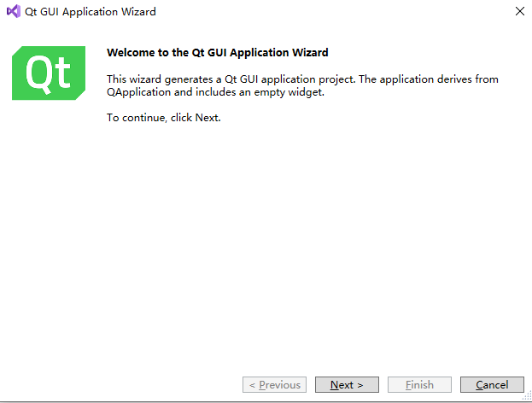
Task: Click the "To continue, click Next." text
Action: (164, 118)
